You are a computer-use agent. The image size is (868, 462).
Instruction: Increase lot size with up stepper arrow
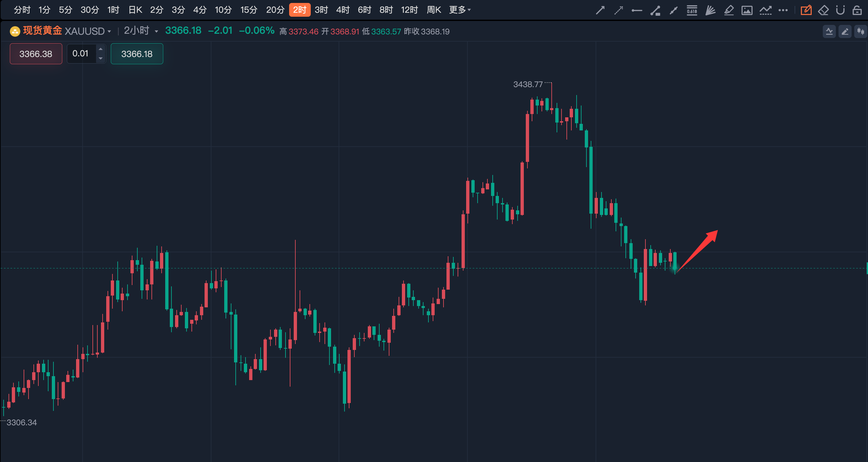[100, 49]
